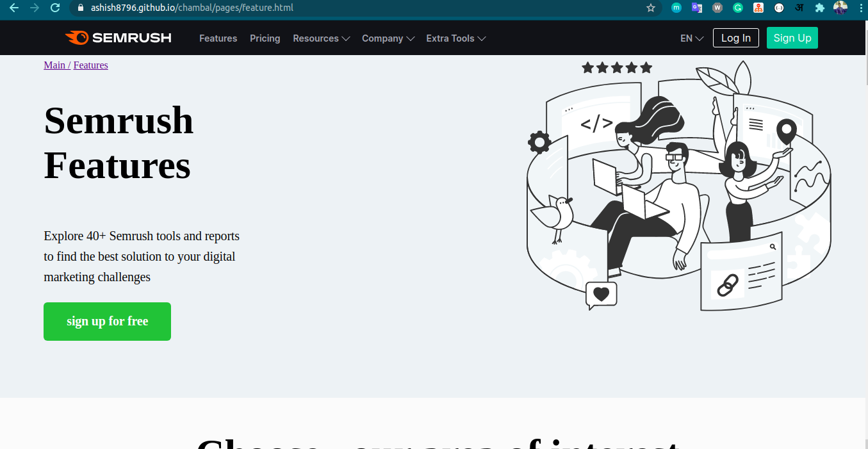This screenshot has height=449, width=868.
Task: Click the green Sign Up button
Action: 792,38
